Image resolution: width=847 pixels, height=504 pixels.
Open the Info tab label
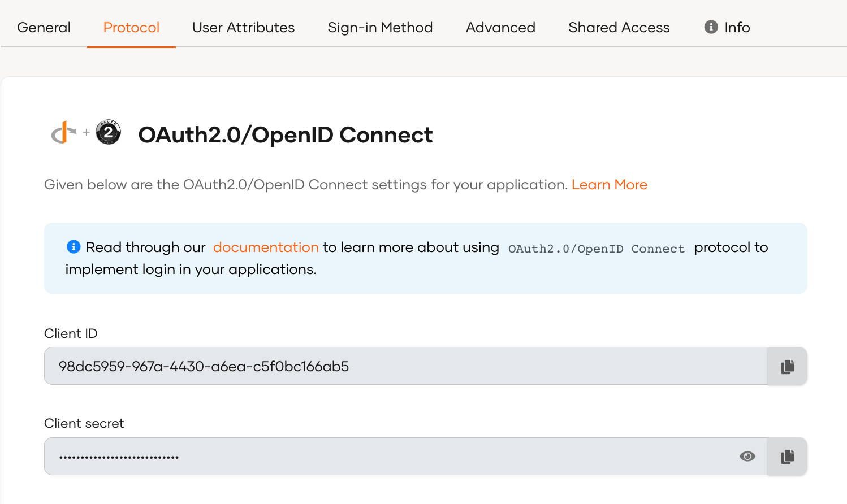coord(737,27)
